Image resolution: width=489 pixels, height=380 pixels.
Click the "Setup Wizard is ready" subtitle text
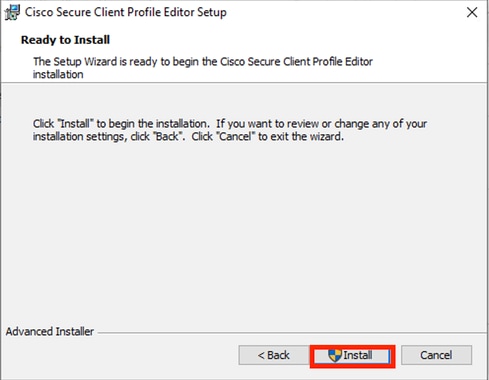click(x=203, y=68)
